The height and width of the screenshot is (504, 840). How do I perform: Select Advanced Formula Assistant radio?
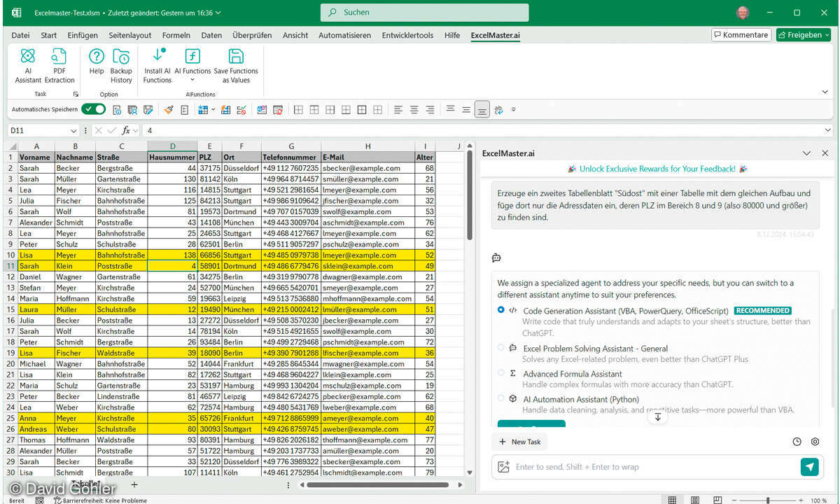point(500,372)
